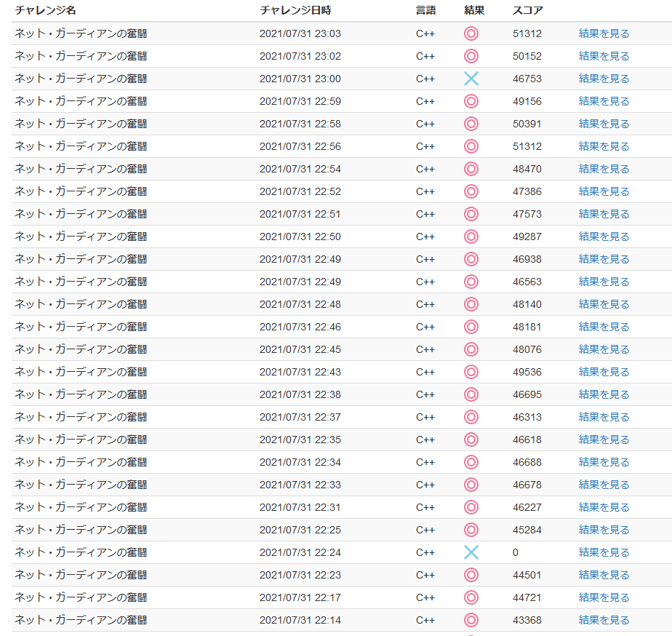Open results link in the 22:46 row
The image size is (672, 636).
[604, 327]
